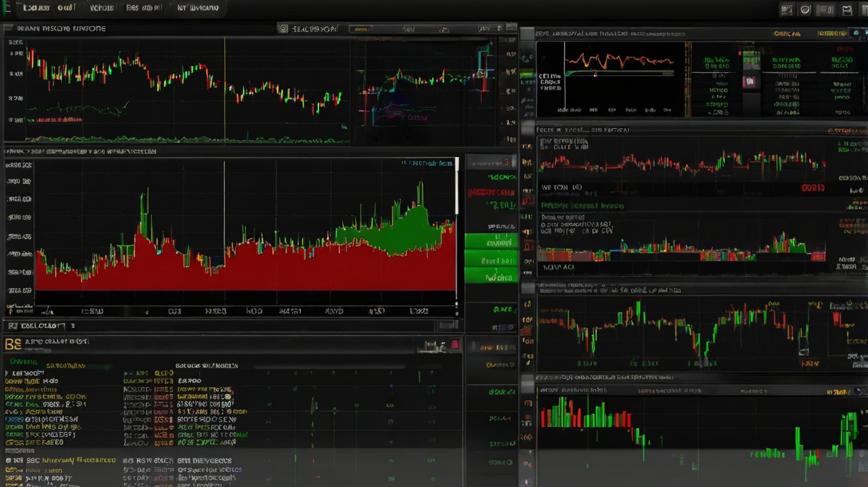Image resolution: width=868 pixels, height=487 pixels.
Task: Select the round clock icon in the system tray area
Action: [x=805, y=10]
